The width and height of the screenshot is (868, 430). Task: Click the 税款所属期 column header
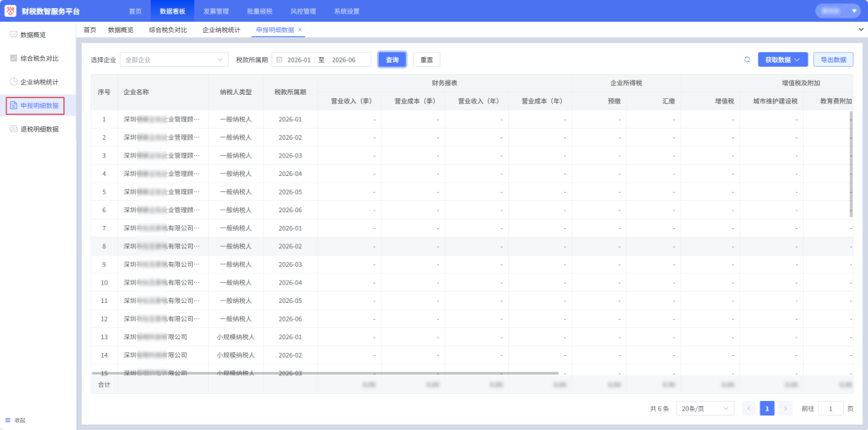click(x=290, y=92)
